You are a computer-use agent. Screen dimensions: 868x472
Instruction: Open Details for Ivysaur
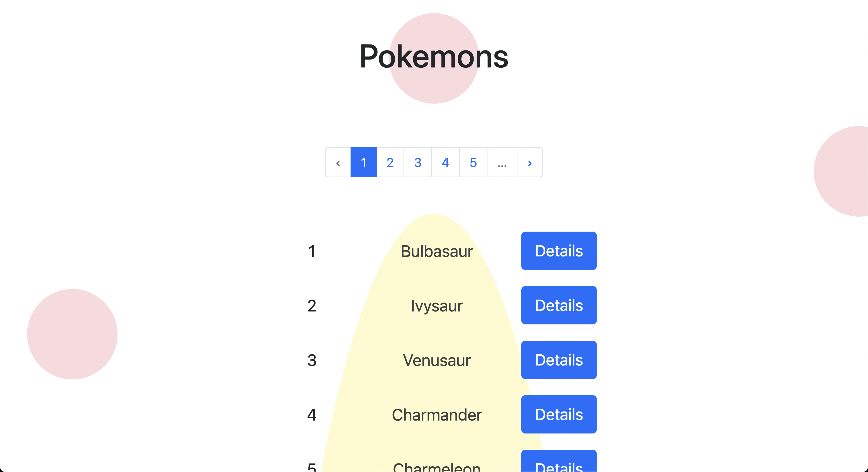pyautogui.click(x=559, y=306)
